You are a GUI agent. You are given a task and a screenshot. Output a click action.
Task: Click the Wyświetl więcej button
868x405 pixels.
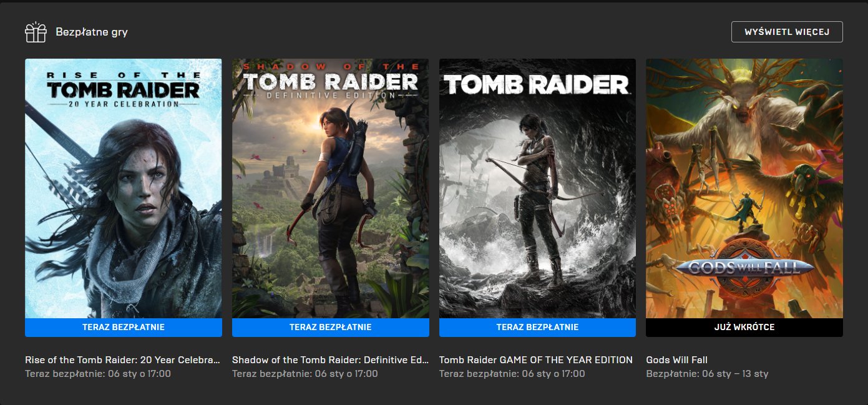787,32
